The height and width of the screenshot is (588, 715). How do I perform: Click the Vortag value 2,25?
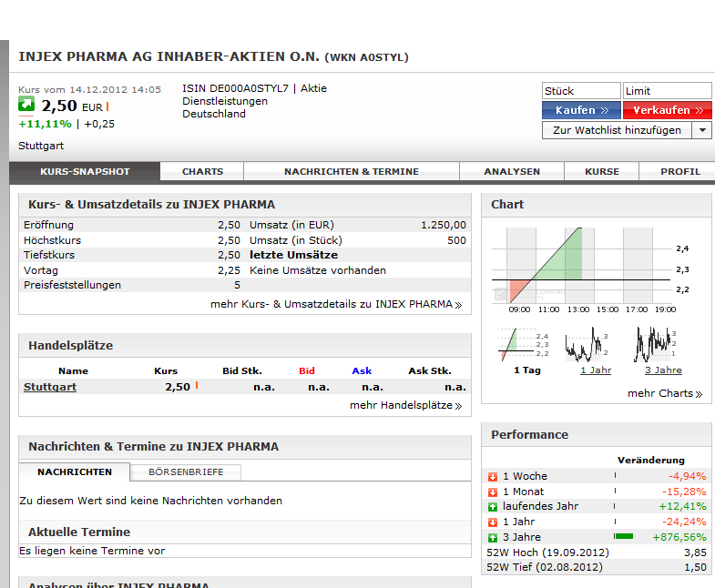point(229,270)
